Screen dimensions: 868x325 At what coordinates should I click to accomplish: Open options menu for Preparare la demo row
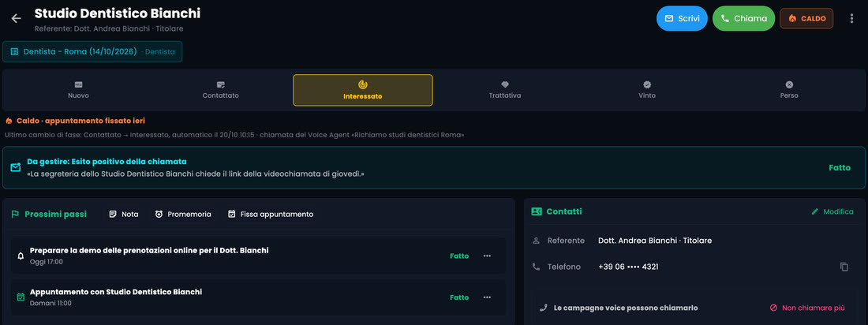[487, 256]
